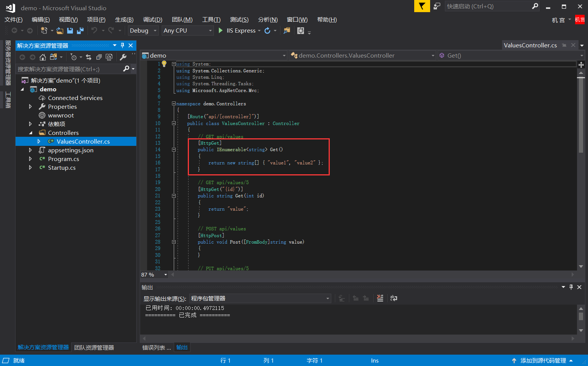Collapse the Get() method outline on line 14
This screenshot has width=588, height=366.
pyautogui.click(x=174, y=150)
